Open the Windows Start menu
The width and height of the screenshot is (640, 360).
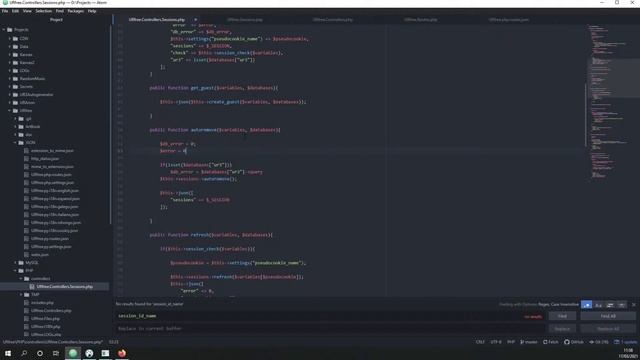[x=8, y=353]
